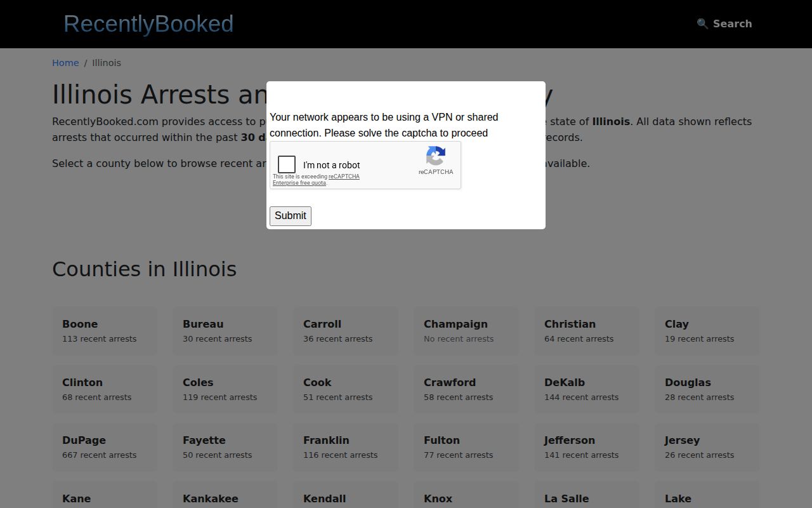Viewport: 812px width, 508px height.
Task: Open the Champaign county card
Action: point(466,331)
